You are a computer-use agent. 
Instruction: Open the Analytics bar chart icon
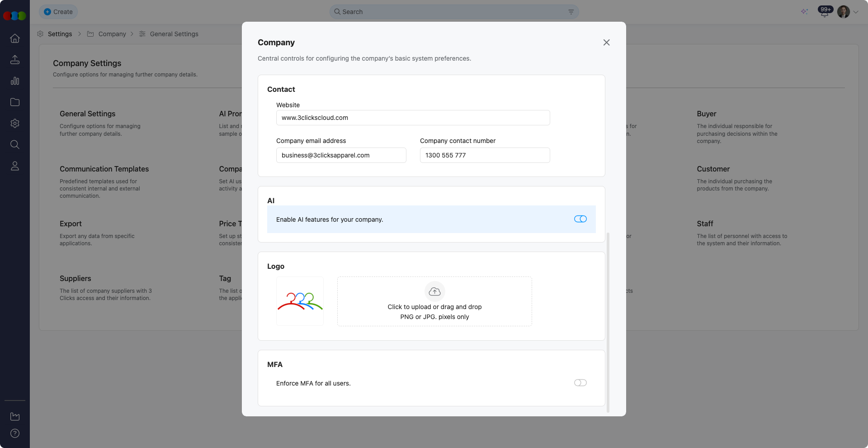pyautogui.click(x=14, y=81)
